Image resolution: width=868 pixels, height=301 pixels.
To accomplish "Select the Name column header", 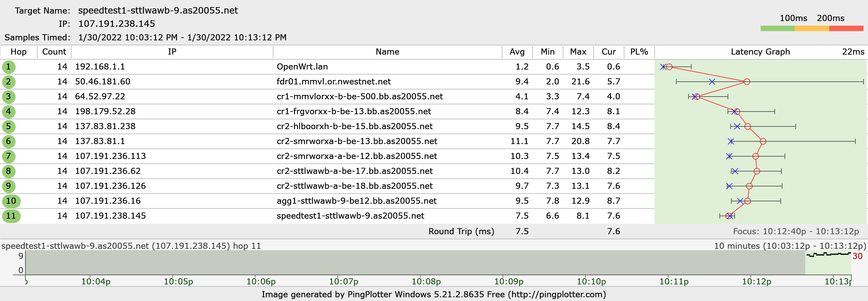I will (x=387, y=52).
